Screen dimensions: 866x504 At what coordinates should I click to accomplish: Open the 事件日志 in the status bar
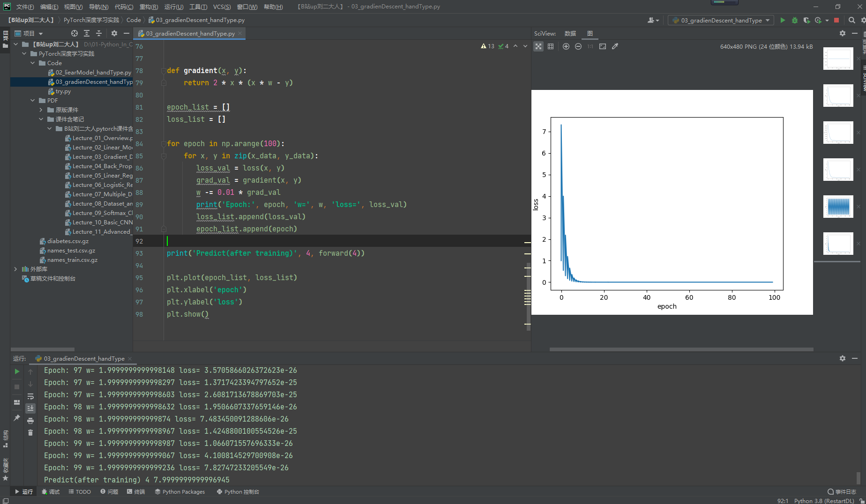click(x=842, y=492)
